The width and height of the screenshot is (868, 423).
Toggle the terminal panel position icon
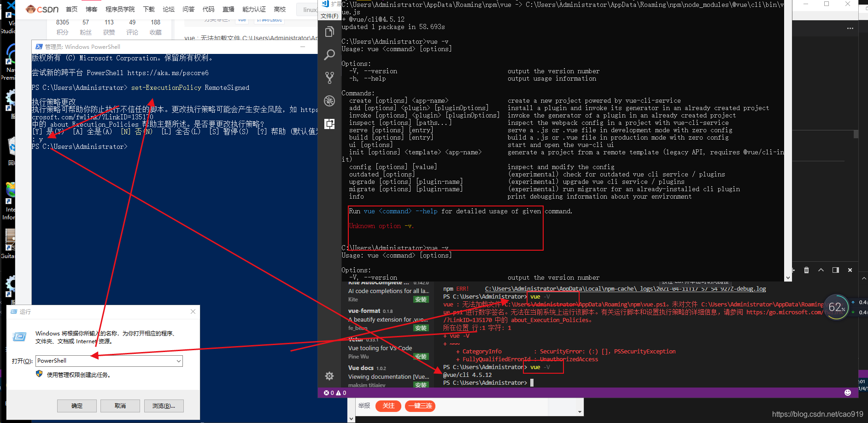[x=836, y=270]
